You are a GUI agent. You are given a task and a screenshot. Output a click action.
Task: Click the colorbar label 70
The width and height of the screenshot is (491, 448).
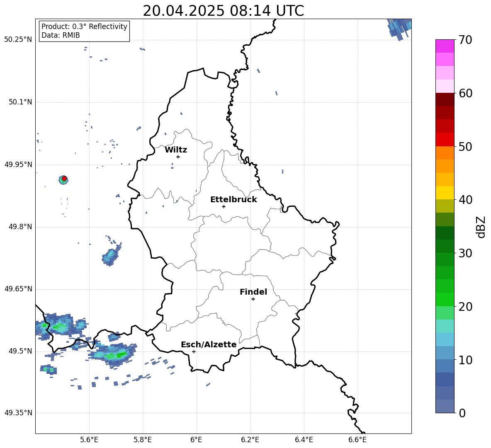click(465, 40)
